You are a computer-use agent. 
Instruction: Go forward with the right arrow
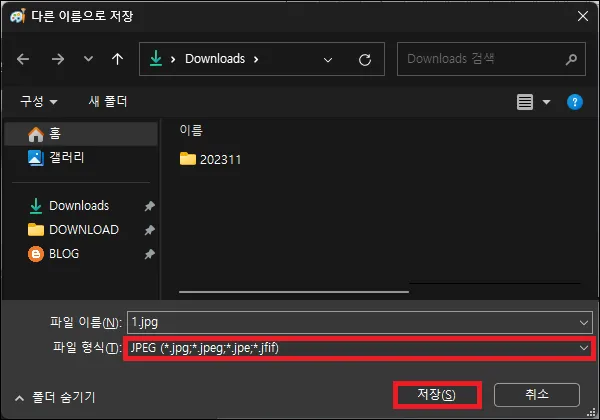tap(58, 59)
